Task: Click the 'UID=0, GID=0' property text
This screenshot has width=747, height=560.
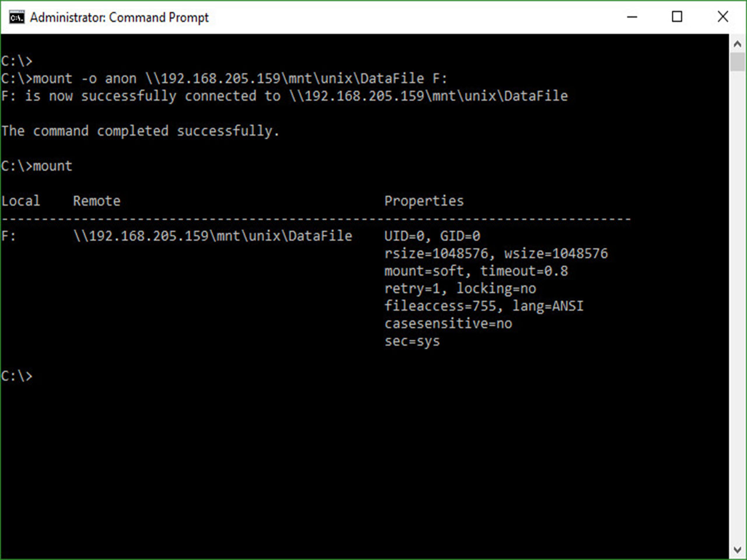Action: [x=432, y=236]
